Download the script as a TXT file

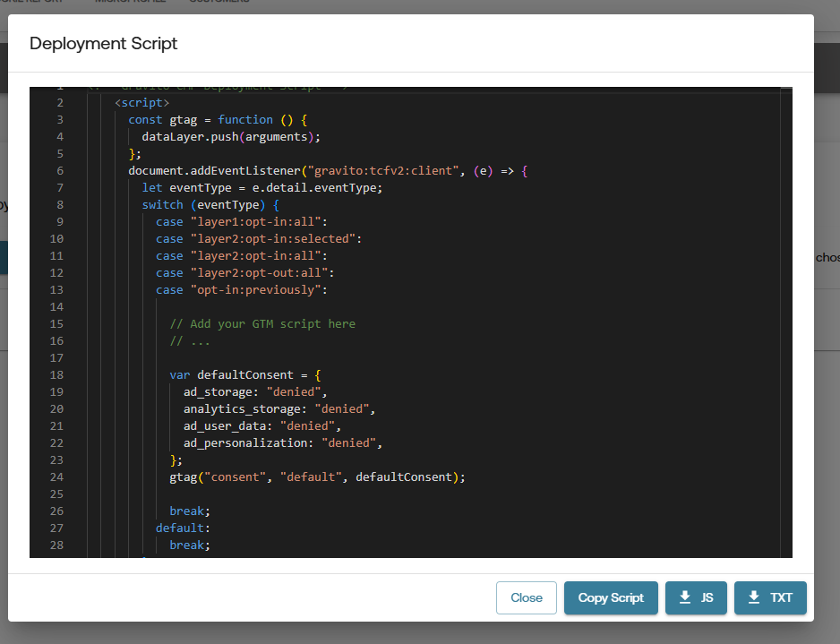click(770, 597)
